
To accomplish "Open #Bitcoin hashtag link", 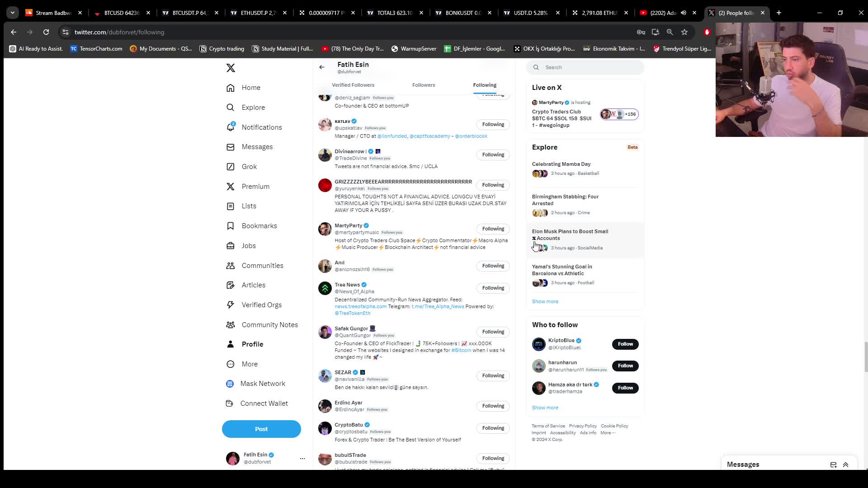I will coord(461,350).
